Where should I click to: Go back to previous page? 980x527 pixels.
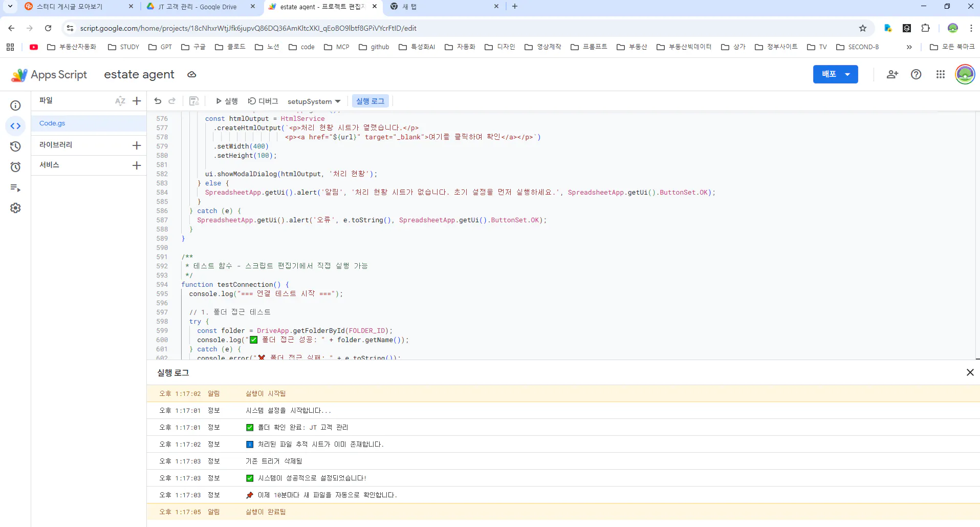11,28
